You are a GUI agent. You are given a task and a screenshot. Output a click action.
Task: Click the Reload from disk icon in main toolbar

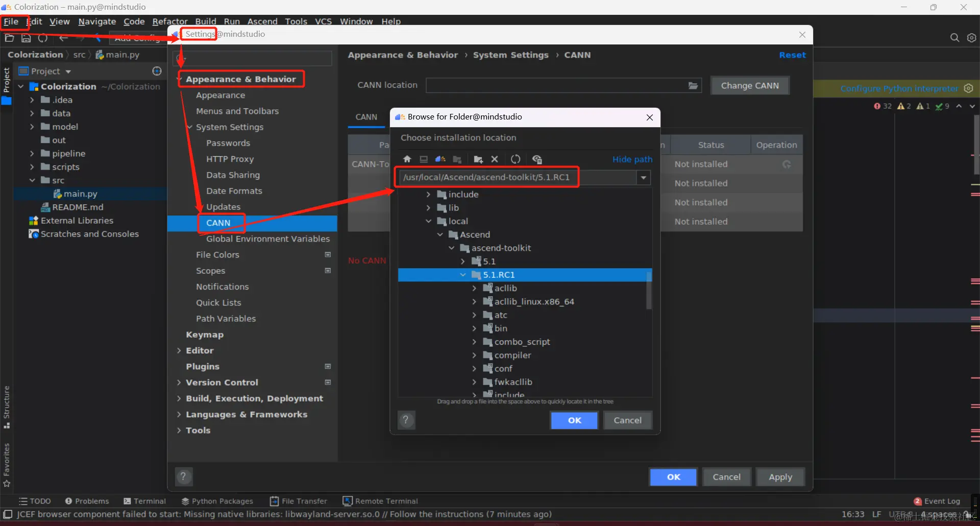pos(43,38)
